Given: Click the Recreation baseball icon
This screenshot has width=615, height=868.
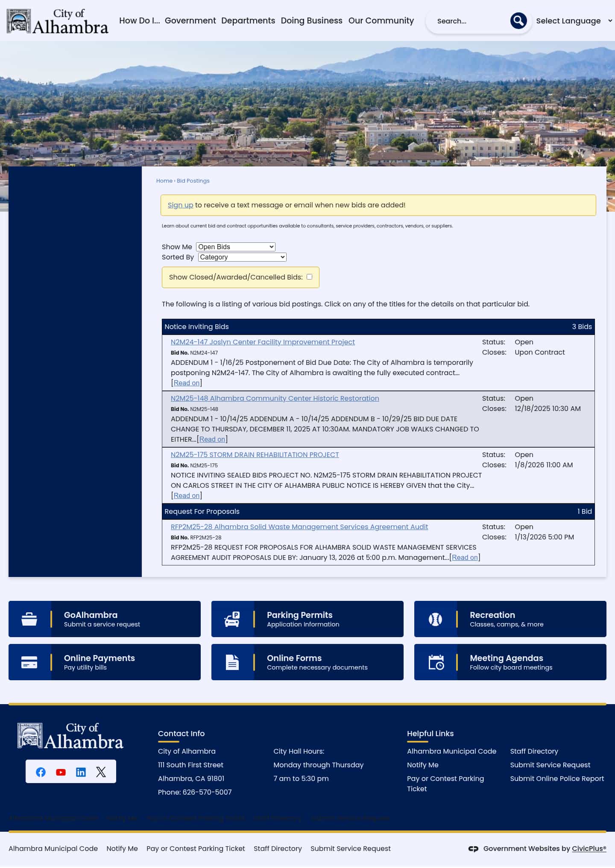Looking at the screenshot, I should [435, 619].
